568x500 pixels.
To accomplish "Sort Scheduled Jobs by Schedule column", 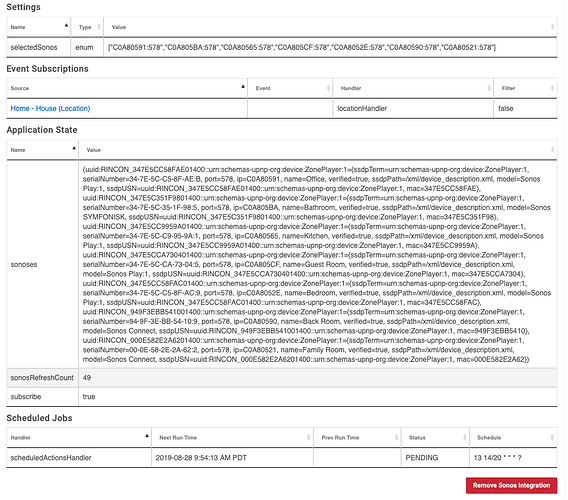I will (x=513, y=437).
